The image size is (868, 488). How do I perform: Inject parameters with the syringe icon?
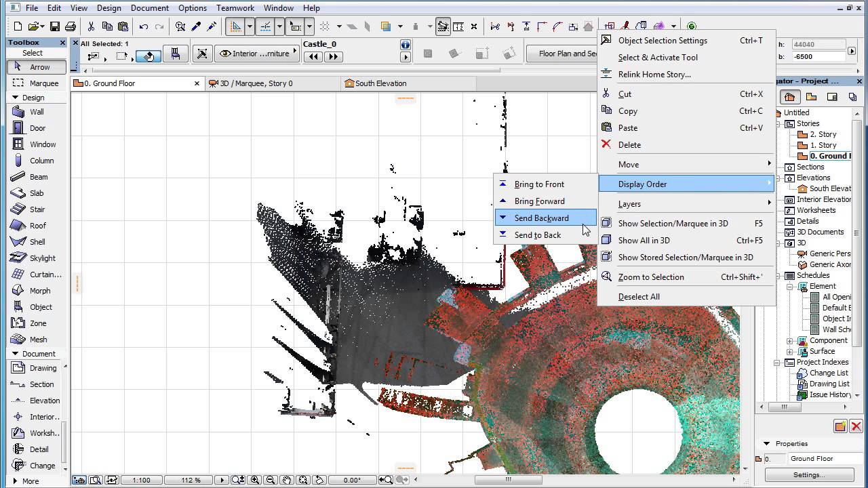click(x=212, y=26)
